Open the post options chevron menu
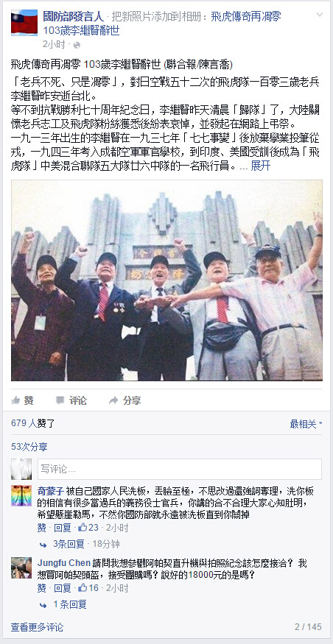 pos(320,15)
